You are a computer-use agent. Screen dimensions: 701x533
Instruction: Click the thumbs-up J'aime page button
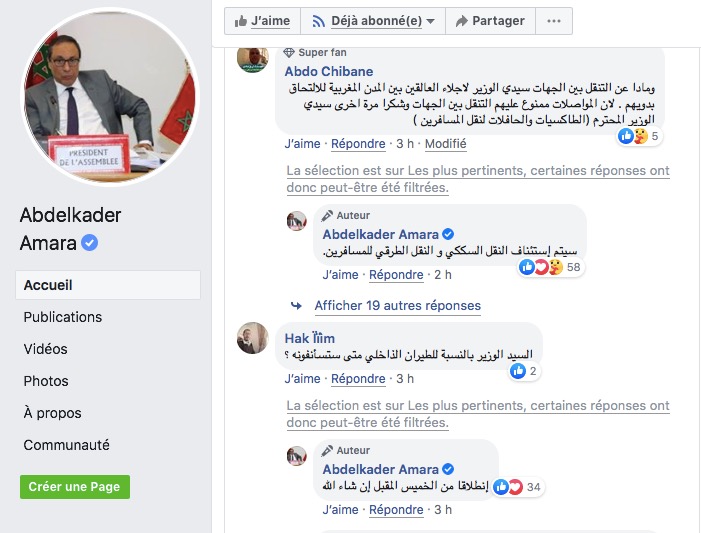point(262,21)
